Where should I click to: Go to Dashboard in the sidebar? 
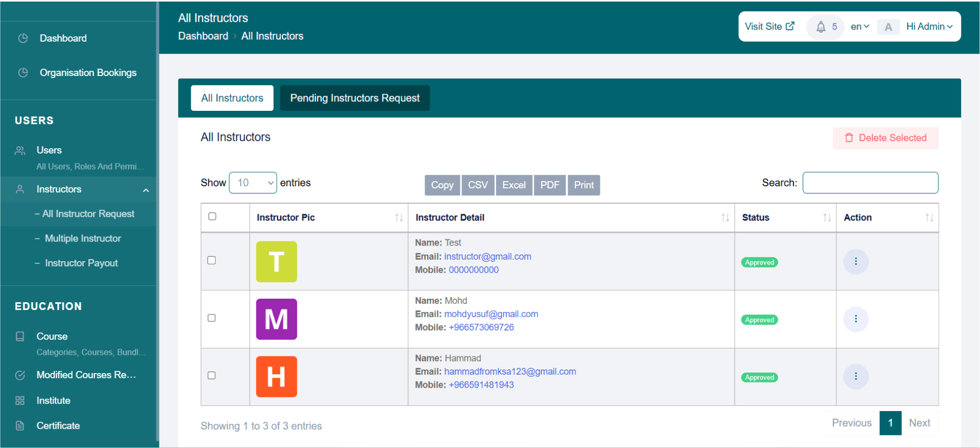click(x=63, y=38)
